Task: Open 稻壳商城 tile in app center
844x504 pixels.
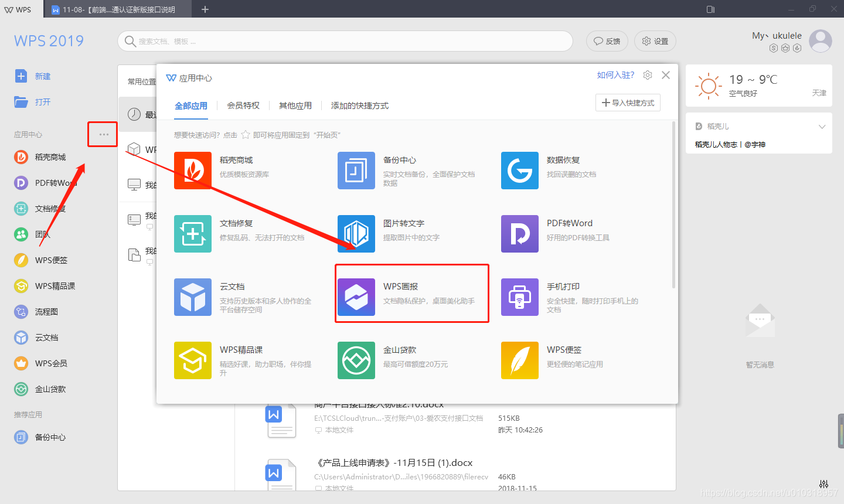Action: (193, 171)
